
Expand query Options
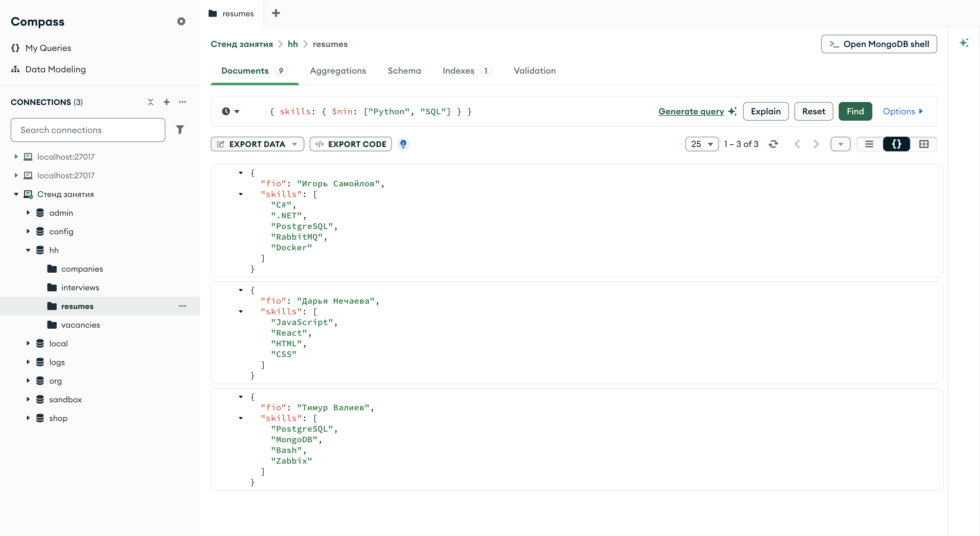tap(902, 111)
